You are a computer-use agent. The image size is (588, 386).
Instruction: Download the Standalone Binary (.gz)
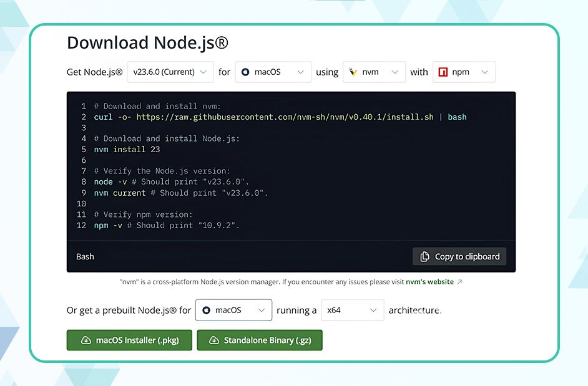click(x=260, y=340)
